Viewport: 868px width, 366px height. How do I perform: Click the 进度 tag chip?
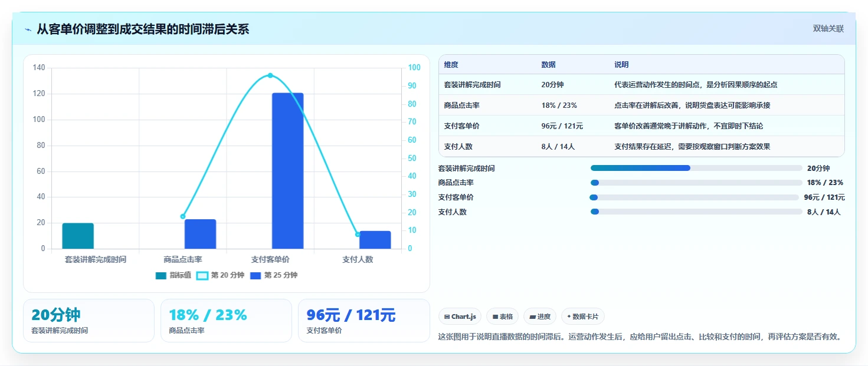point(540,316)
